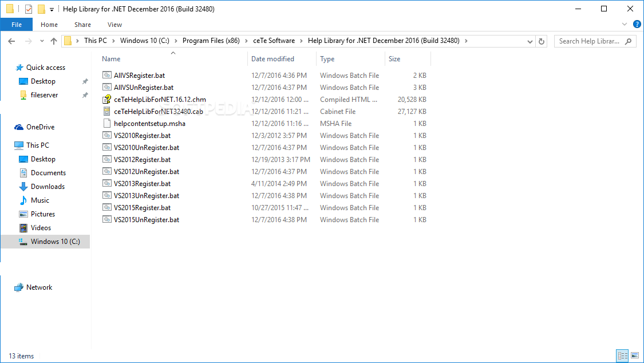Open address bar history dropdown

(x=530, y=41)
